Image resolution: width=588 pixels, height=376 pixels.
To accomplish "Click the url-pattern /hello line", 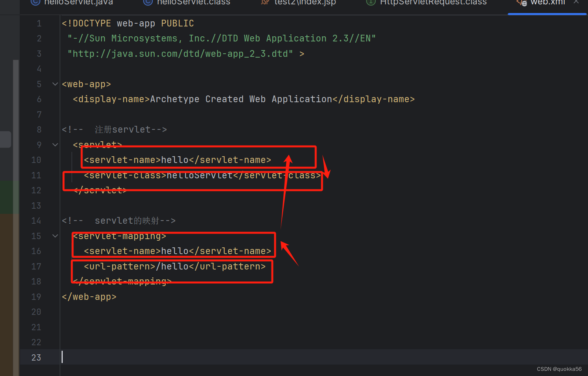I will (x=175, y=267).
